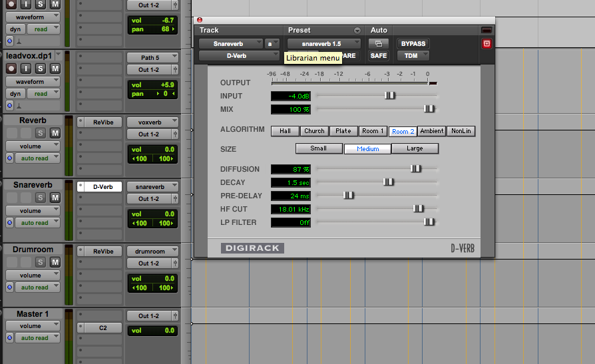The height and width of the screenshot is (364, 595).
Task: Open output window fader icon on Reverb Out 1-2
Action: pyautogui.click(x=175, y=134)
